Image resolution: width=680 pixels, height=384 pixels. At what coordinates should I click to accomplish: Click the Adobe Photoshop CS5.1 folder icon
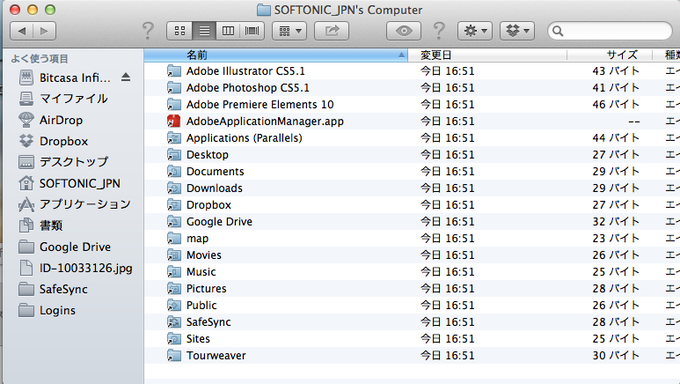(x=174, y=88)
